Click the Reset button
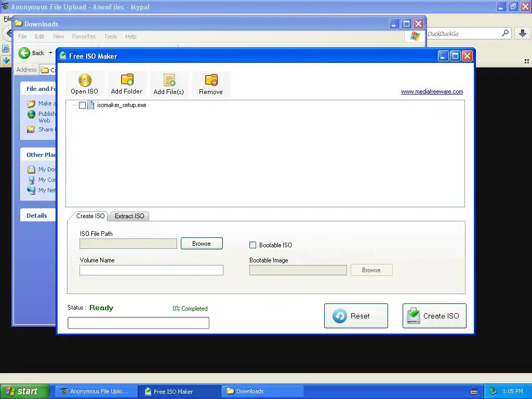Viewport: 532px width, 399px height. tap(356, 316)
